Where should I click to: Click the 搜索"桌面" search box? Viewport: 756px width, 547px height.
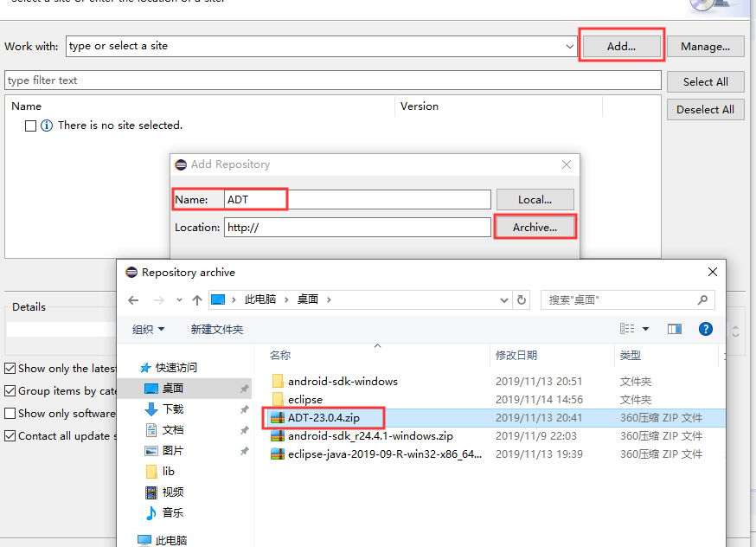coord(627,300)
